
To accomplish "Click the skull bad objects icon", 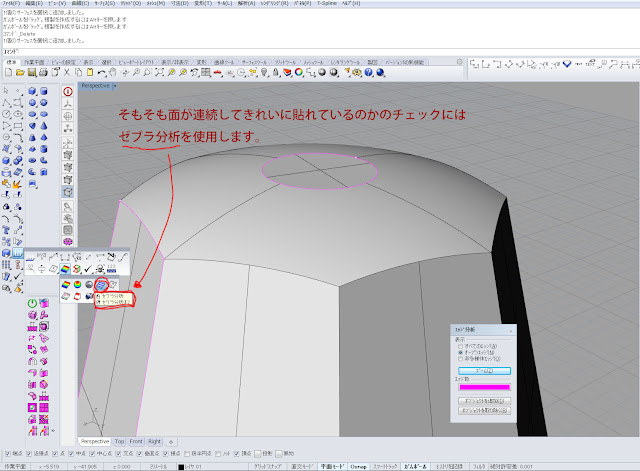I will click(x=100, y=269).
